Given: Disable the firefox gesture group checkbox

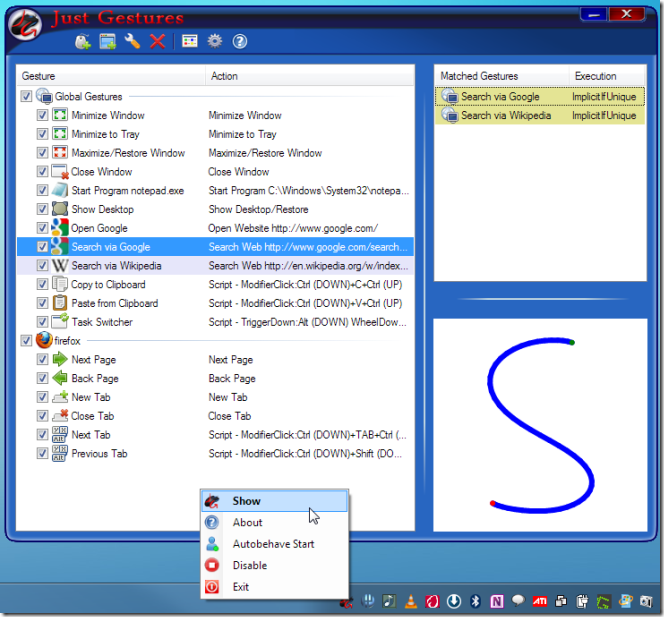Looking at the screenshot, I should pos(25,340).
